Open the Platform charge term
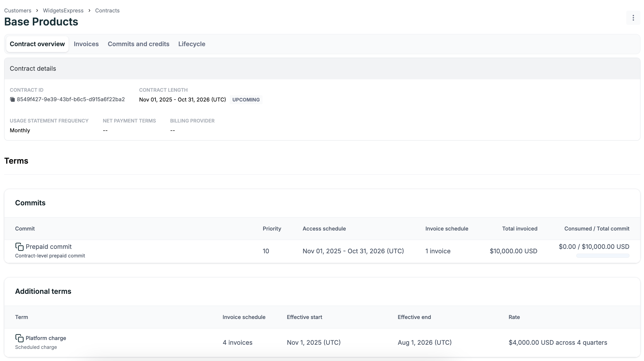The image size is (644, 361). (46, 338)
